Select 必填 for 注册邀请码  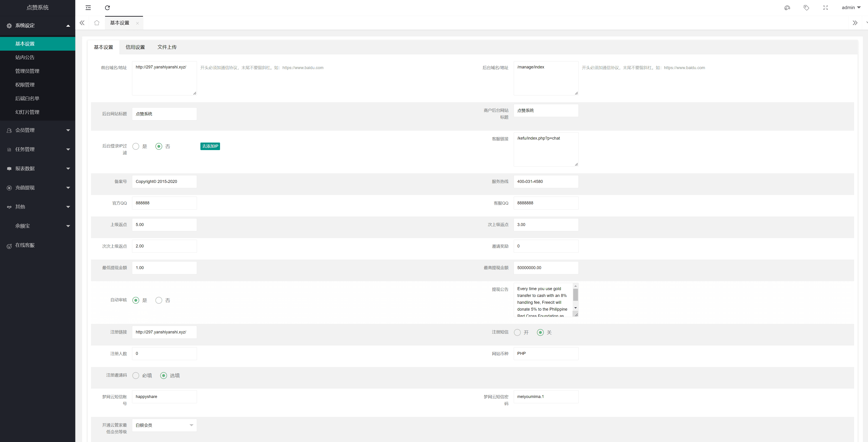point(136,376)
